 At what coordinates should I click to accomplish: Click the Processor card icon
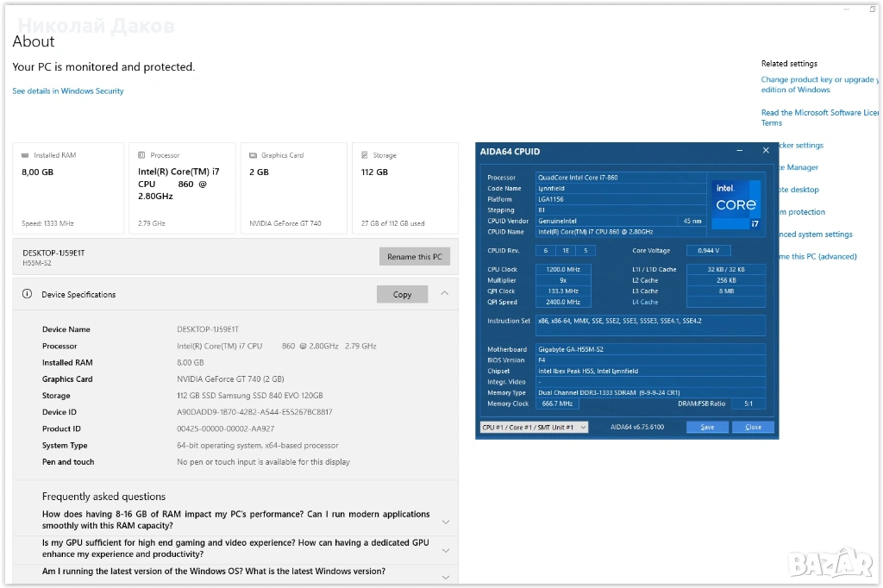142,156
